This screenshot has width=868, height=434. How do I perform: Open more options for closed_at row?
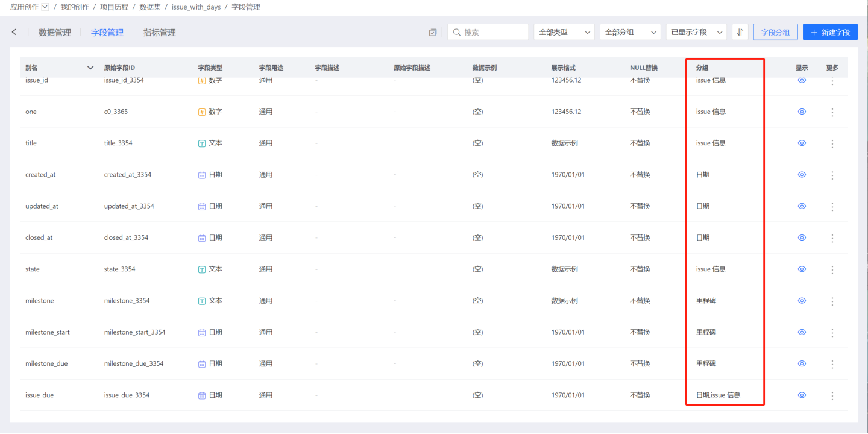pyautogui.click(x=832, y=238)
